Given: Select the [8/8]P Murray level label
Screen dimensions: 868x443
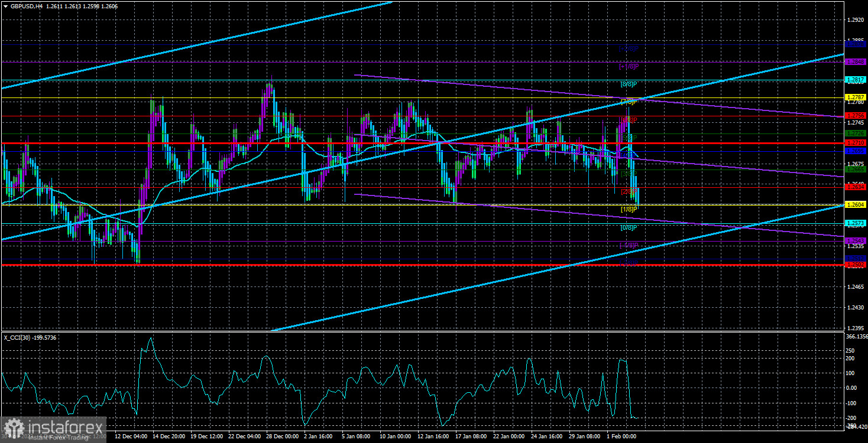Looking at the screenshot, I should click(629, 84).
